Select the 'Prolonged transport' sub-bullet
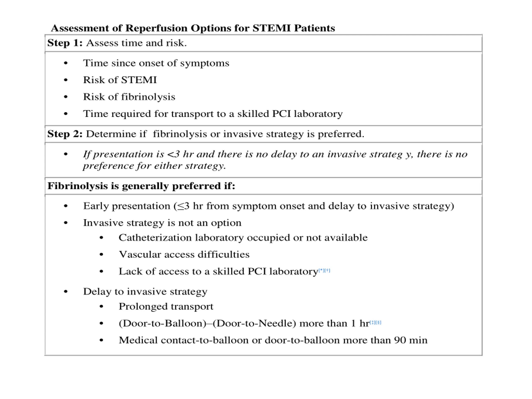The width and height of the screenshot is (532, 399). pos(166,307)
